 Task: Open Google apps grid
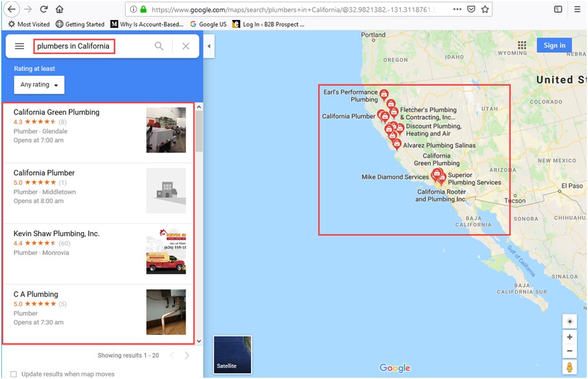[521, 45]
